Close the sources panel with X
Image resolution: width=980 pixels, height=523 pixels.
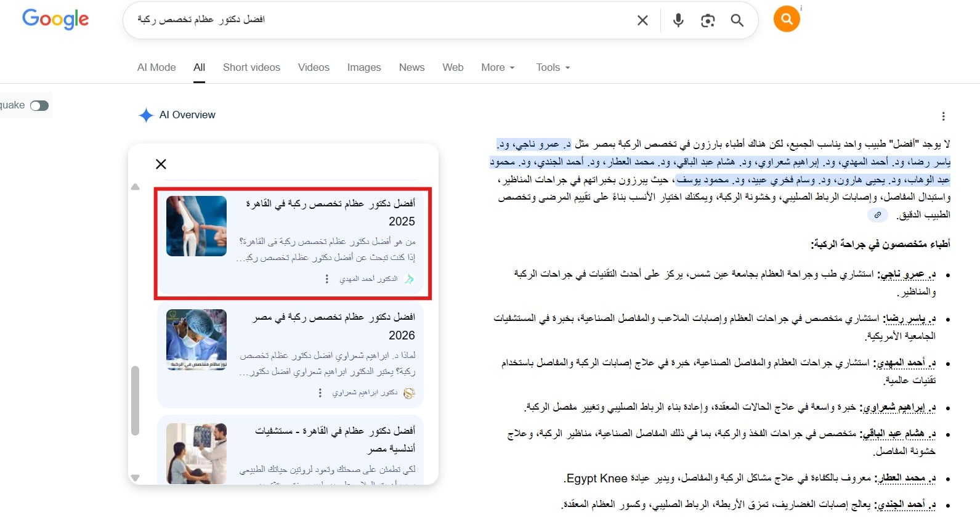[161, 164]
